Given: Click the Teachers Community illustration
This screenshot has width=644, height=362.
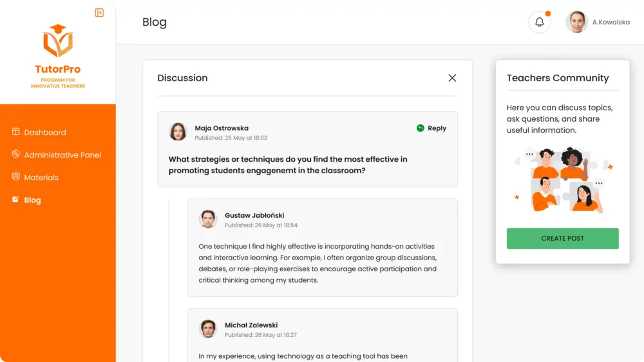Looking at the screenshot, I should tap(563, 180).
